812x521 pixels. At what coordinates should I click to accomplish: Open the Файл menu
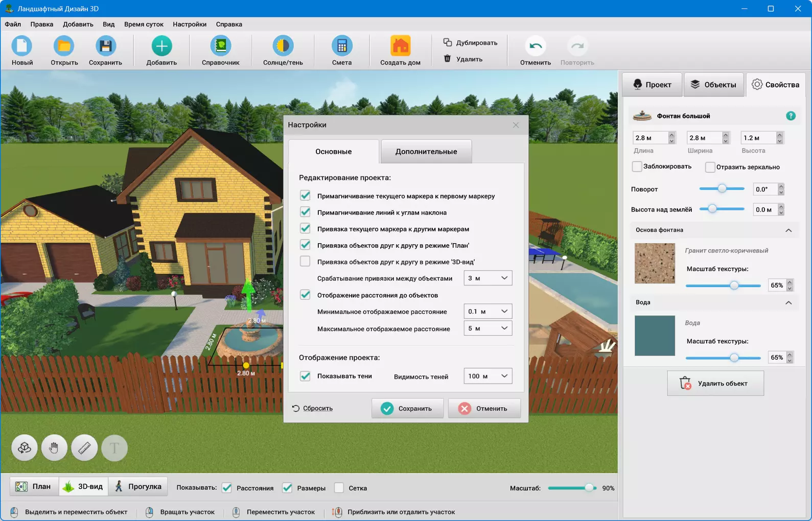tap(13, 24)
